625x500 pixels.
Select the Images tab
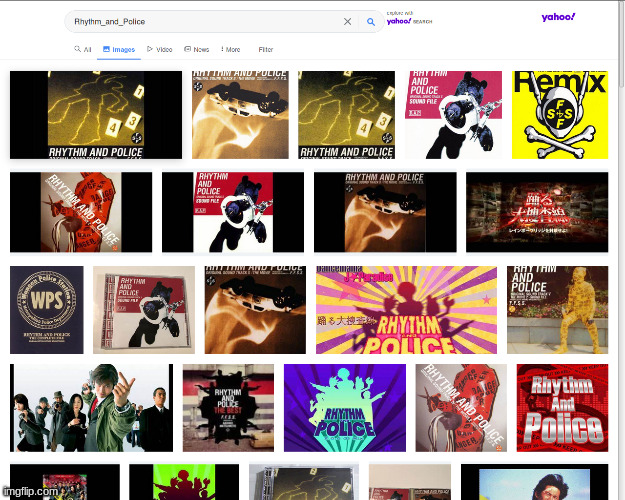point(119,49)
